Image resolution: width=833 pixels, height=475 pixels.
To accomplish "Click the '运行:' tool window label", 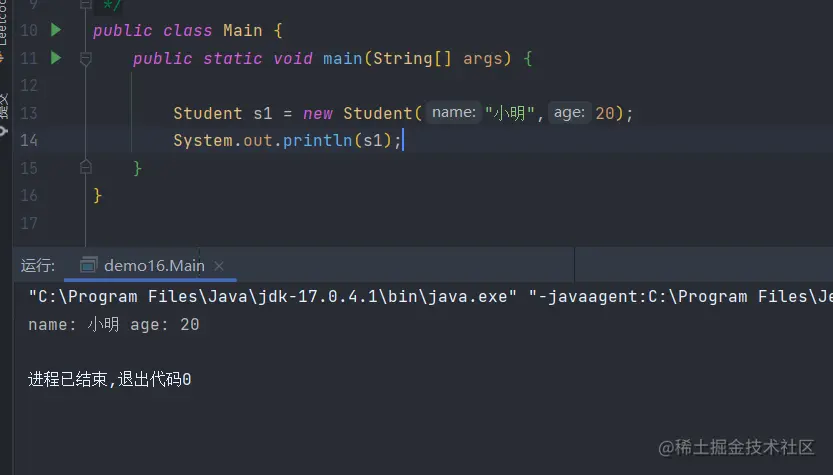I will tap(38, 265).
